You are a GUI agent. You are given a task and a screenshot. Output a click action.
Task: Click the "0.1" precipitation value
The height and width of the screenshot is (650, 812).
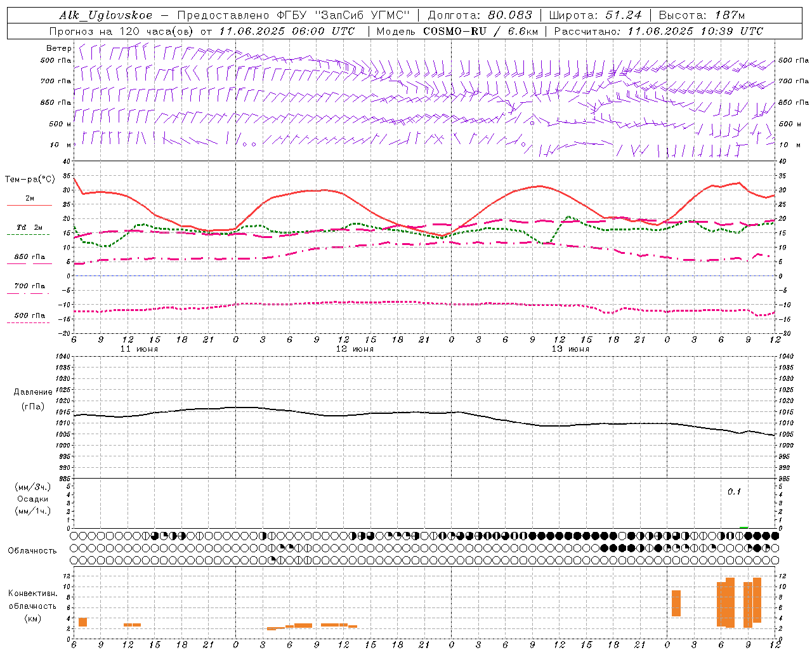734,491
